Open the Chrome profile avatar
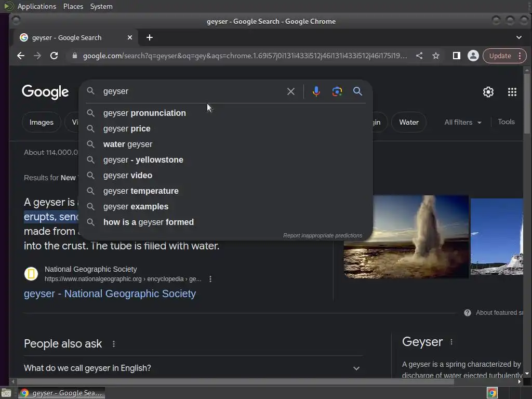 (473, 56)
